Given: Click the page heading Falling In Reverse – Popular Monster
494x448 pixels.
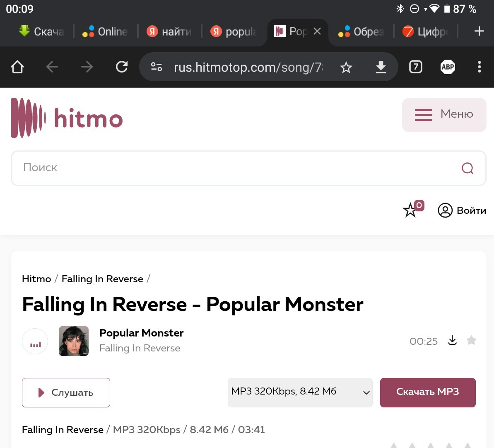Looking at the screenshot, I should click(193, 304).
